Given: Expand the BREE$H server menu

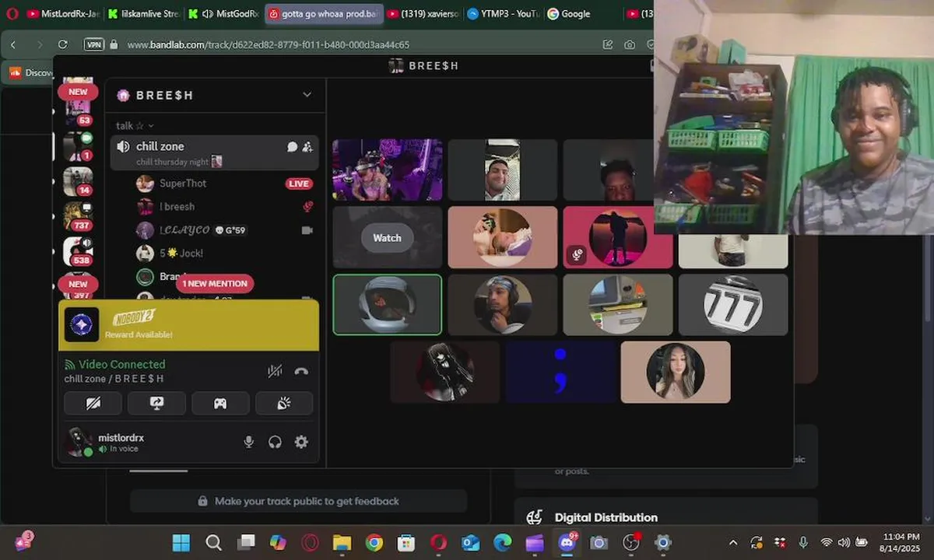Looking at the screenshot, I should 307,95.
